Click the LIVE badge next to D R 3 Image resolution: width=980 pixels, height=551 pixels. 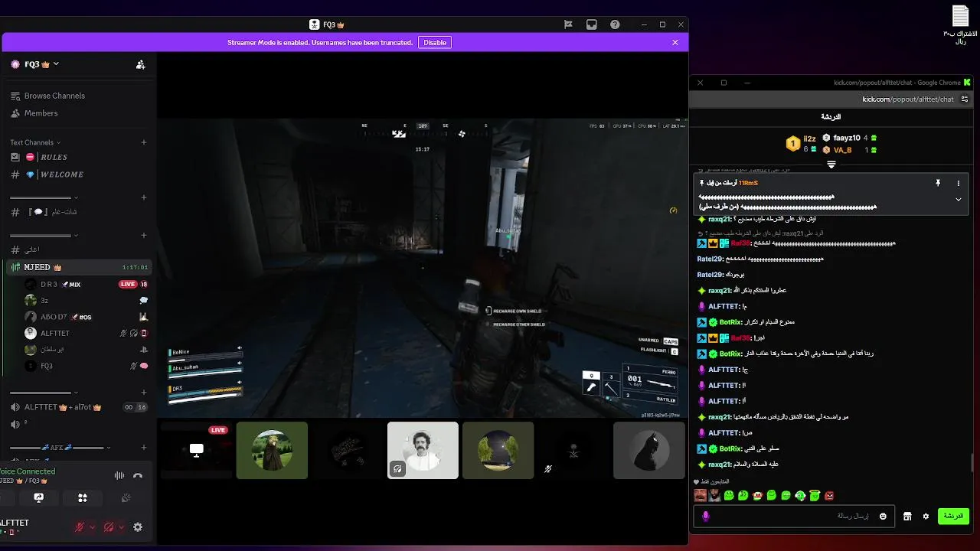pos(127,284)
